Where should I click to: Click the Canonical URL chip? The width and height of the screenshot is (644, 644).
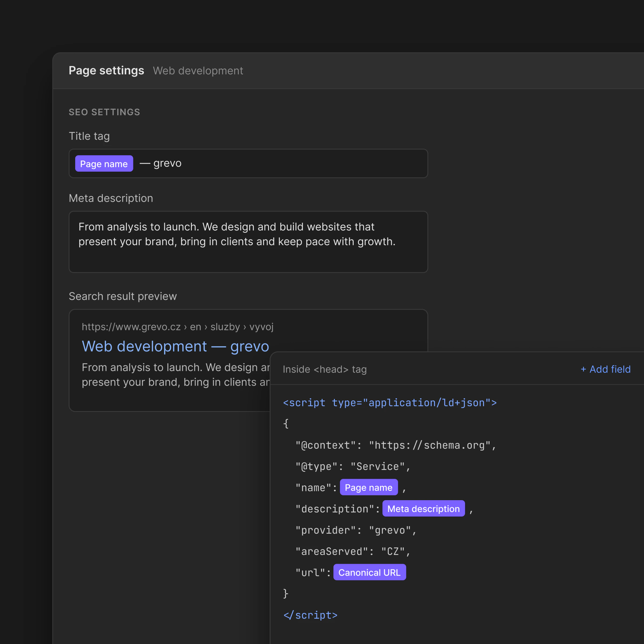click(x=370, y=572)
